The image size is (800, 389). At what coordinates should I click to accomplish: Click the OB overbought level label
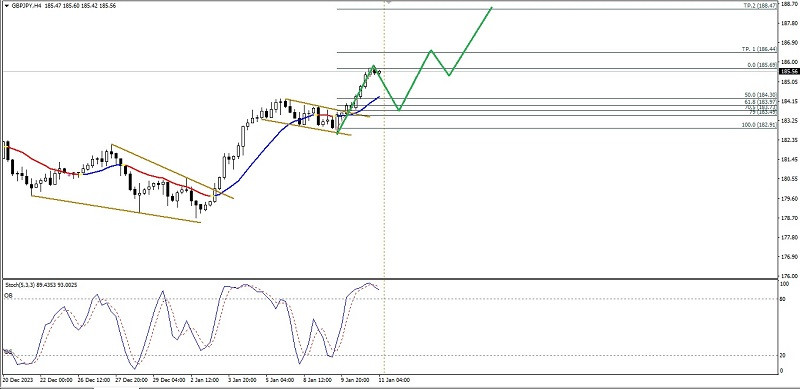click(x=8, y=296)
